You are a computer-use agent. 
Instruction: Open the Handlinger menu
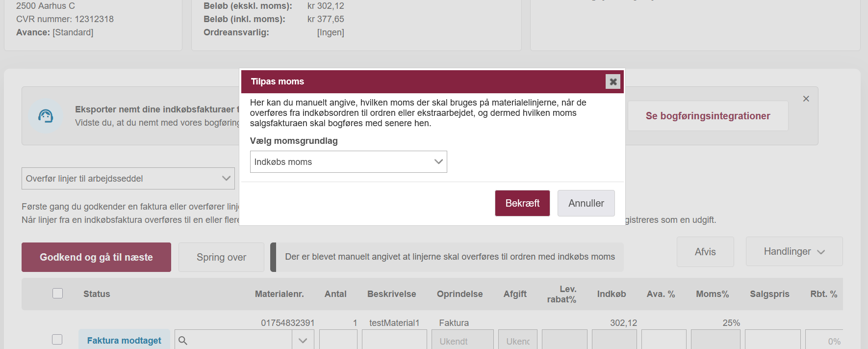(x=794, y=252)
